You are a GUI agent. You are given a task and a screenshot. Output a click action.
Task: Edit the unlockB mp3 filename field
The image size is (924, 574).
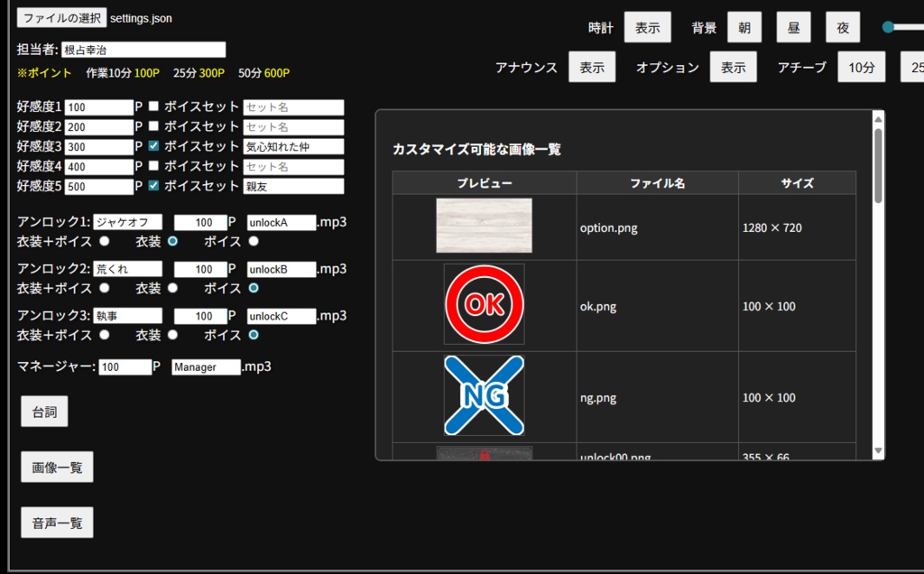pyautogui.click(x=282, y=269)
